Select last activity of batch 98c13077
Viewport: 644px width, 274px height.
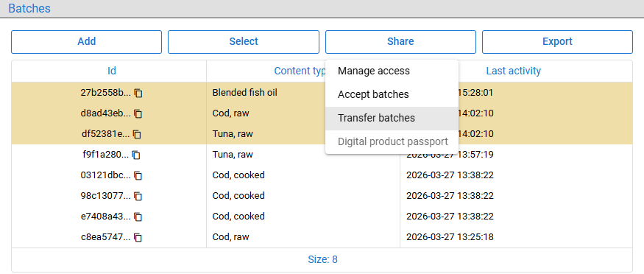[450, 195]
